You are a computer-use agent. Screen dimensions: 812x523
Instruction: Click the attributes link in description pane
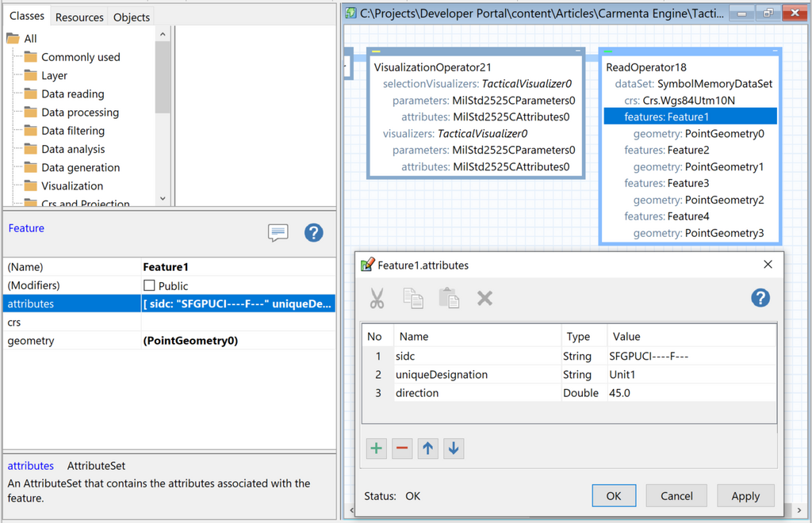pyautogui.click(x=31, y=466)
